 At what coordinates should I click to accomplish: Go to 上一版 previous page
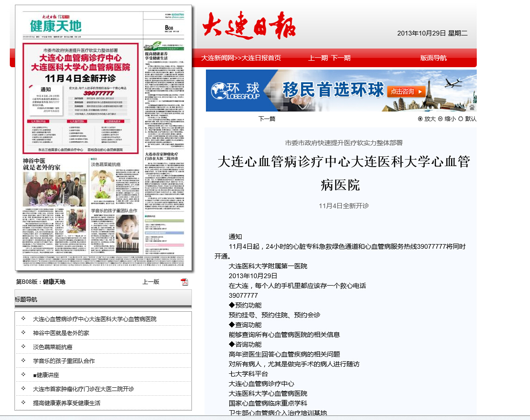click(x=151, y=282)
